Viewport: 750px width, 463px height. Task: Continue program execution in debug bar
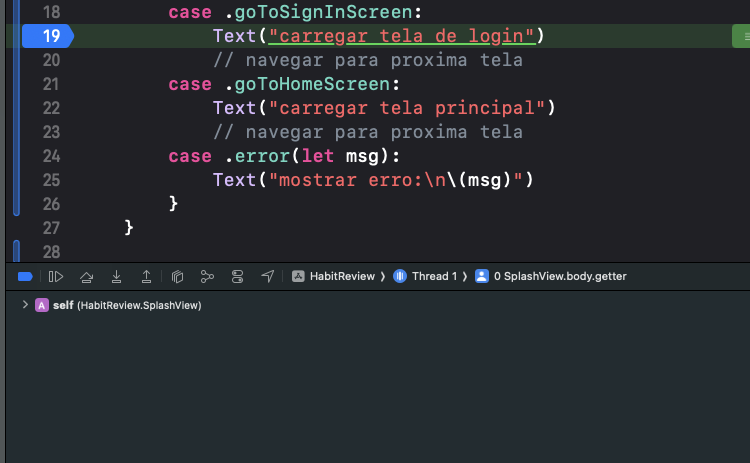(x=55, y=276)
